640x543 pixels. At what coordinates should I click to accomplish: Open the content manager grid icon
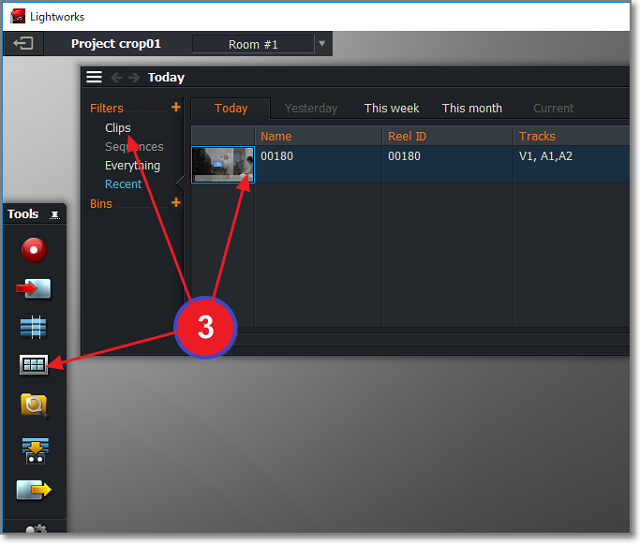click(x=34, y=366)
